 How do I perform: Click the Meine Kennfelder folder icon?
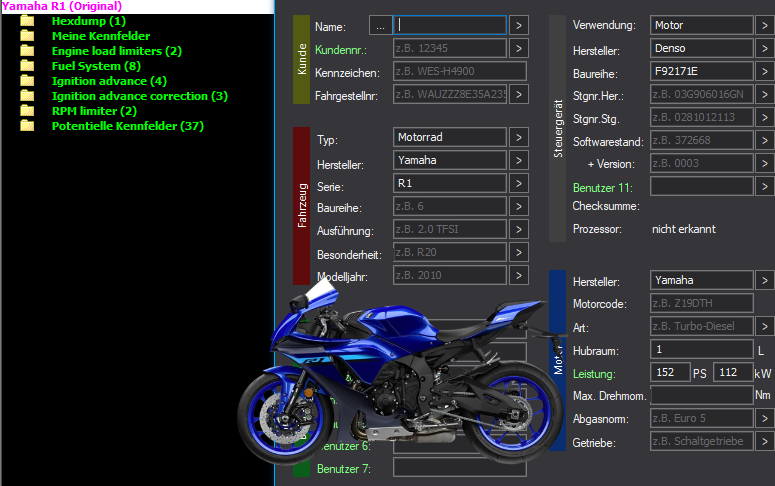27,36
